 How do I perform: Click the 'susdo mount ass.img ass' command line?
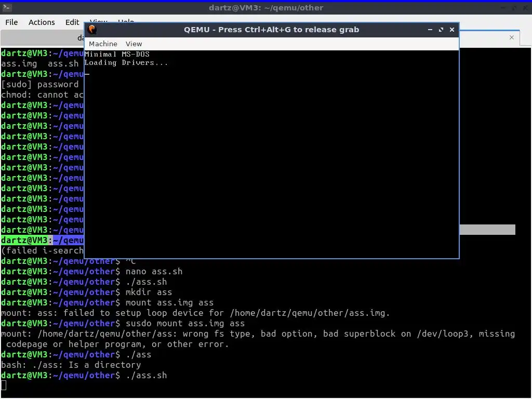[x=123, y=323]
